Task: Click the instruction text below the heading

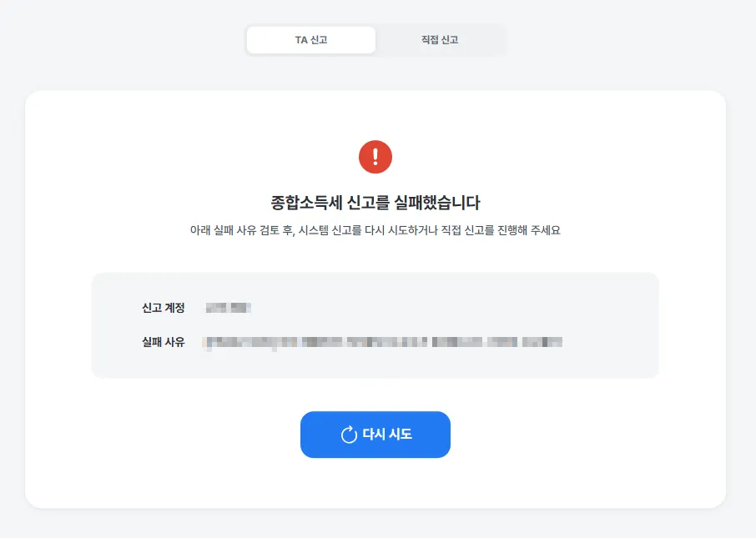Action: (375, 230)
